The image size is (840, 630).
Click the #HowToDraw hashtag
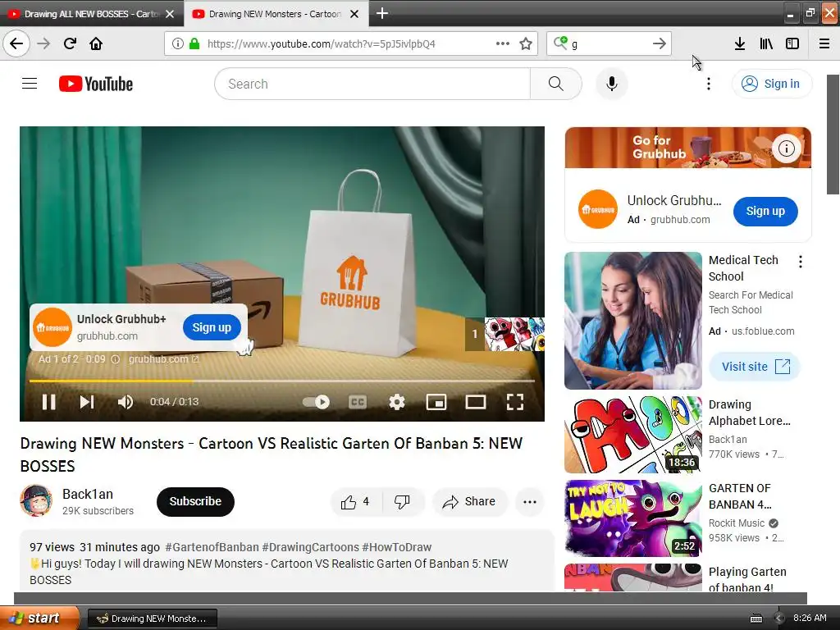point(396,547)
